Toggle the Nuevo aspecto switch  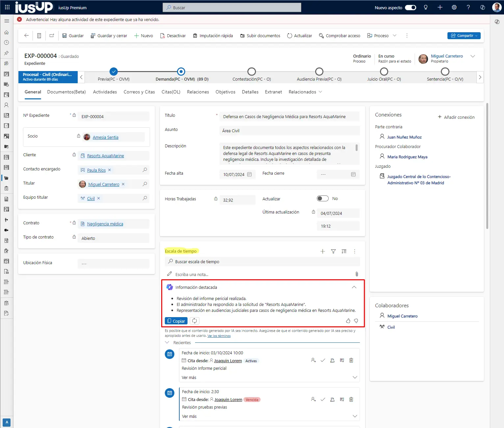tap(410, 8)
